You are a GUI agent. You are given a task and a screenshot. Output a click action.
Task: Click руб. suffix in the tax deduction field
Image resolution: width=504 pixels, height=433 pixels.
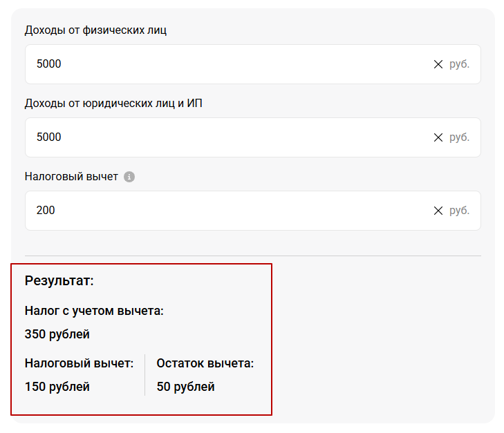[x=459, y=211]
